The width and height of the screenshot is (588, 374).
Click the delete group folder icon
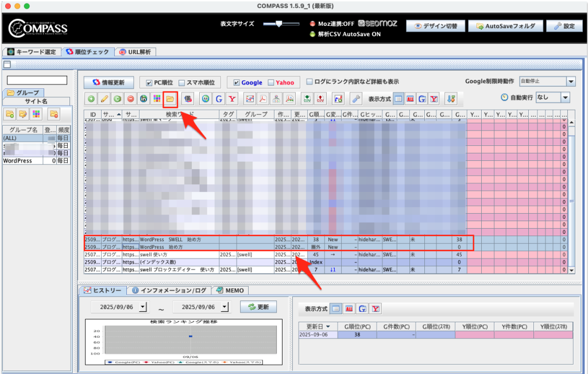point(54,114)
